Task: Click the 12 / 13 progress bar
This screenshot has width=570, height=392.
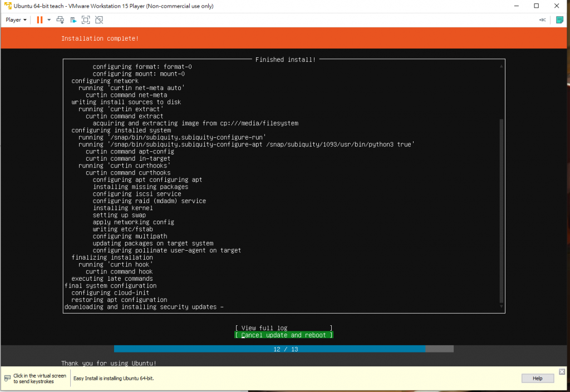Action: click(x=283, y=349)
